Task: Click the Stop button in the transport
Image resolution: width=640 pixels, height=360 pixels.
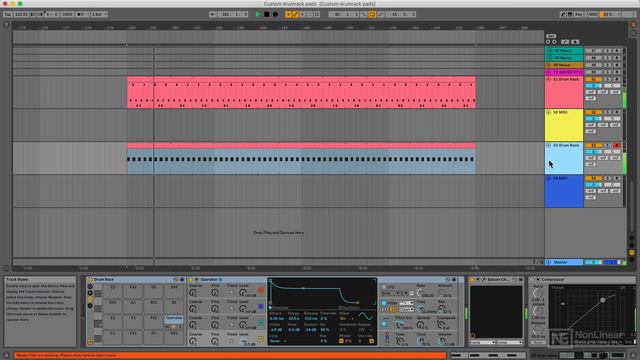Action: (x=267, y=14)
